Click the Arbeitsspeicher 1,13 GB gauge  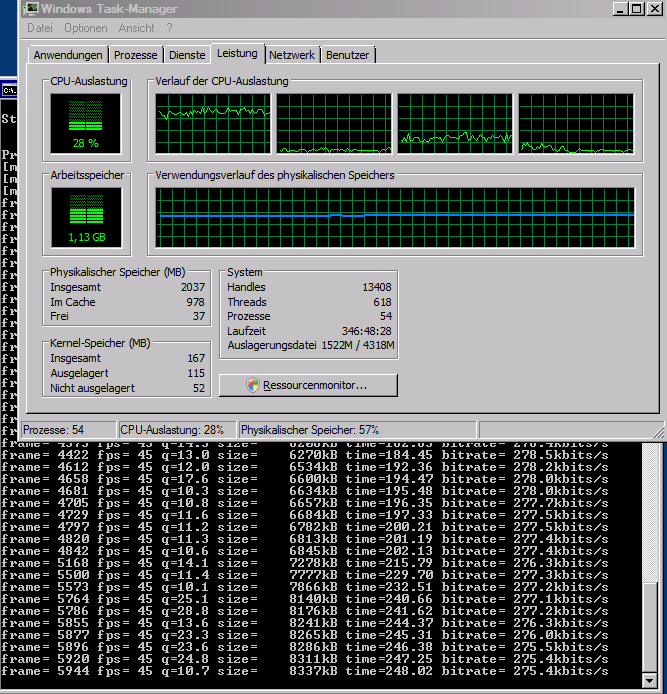[85, 217]
